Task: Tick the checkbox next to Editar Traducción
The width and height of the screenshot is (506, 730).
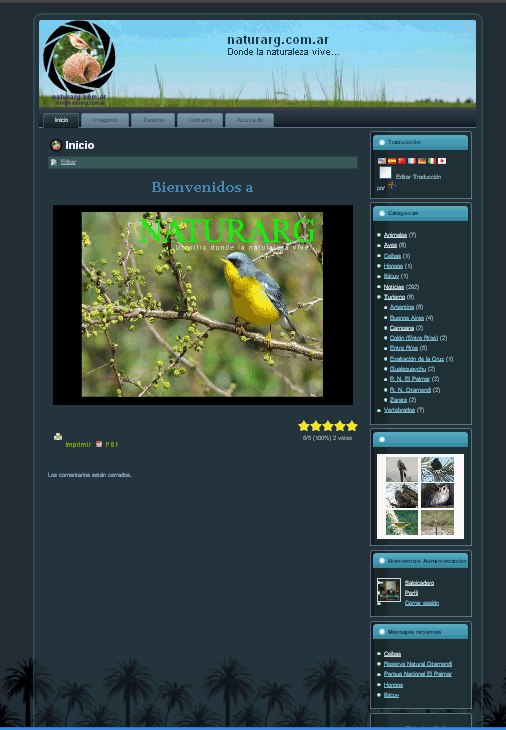Action: tap(385, 173)
